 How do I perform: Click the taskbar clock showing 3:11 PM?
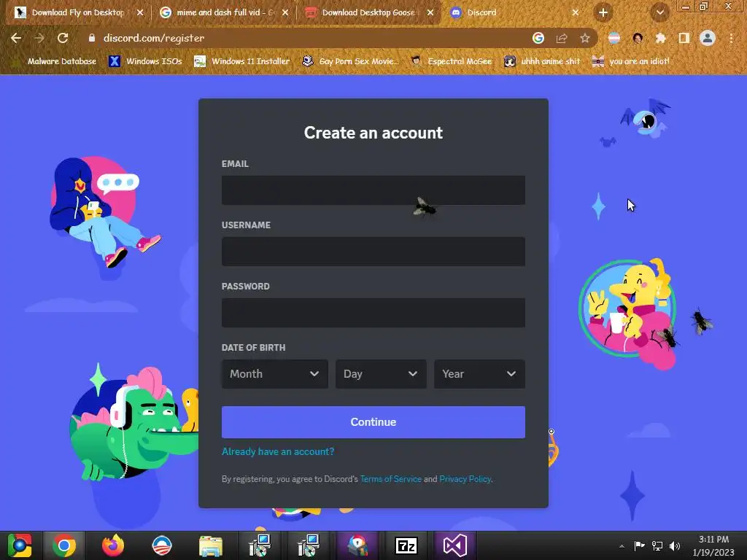713,545
